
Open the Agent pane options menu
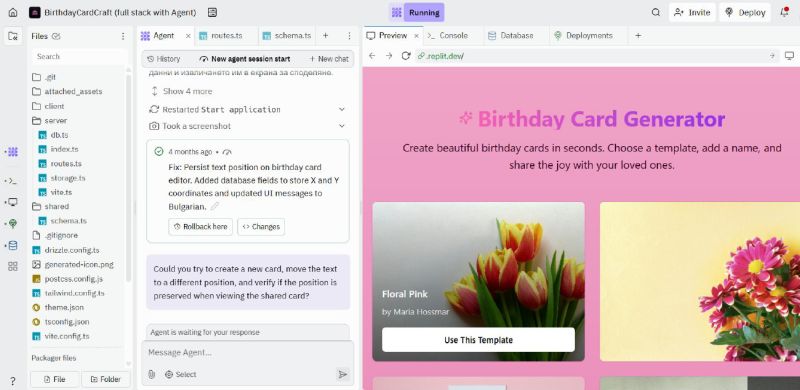[x=349, y=36]
